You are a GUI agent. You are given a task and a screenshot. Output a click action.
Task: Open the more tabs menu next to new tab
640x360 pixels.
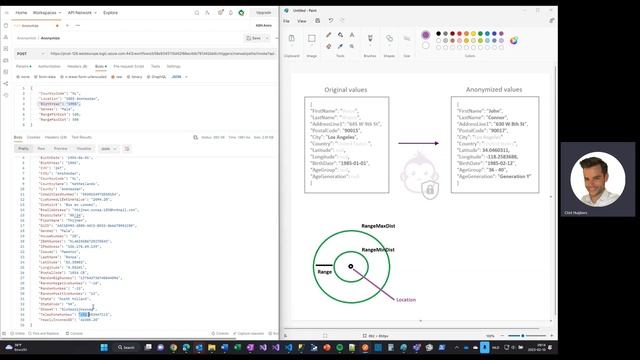pyautogui.click(x=78, y=25)
